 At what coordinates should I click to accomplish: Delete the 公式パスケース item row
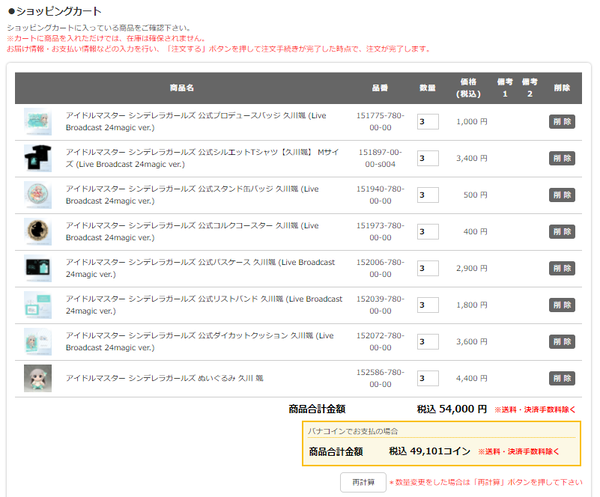tap(562, 268)
